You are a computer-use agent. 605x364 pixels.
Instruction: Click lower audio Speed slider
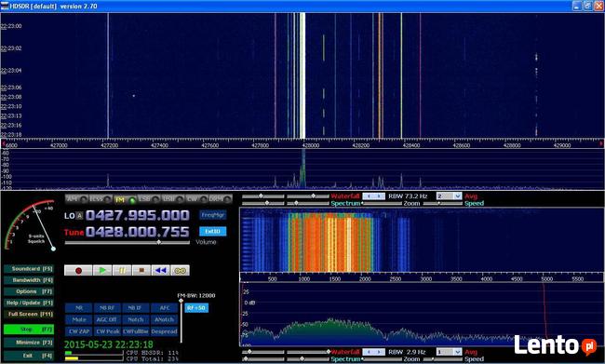[x=442, y=359]
